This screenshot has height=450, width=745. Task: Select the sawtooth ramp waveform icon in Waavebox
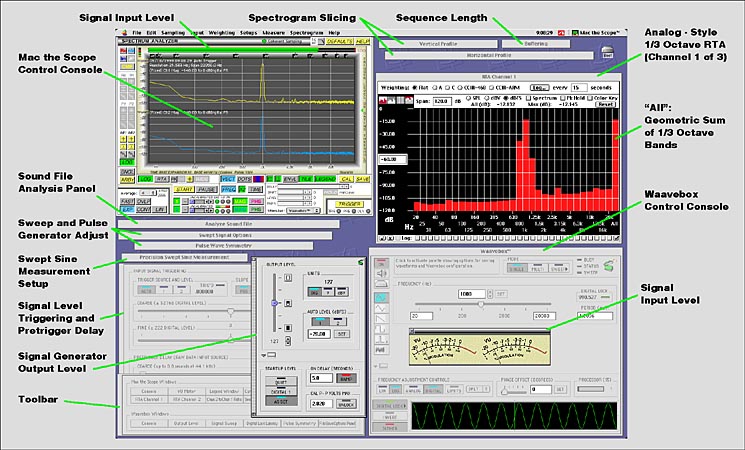382,319
